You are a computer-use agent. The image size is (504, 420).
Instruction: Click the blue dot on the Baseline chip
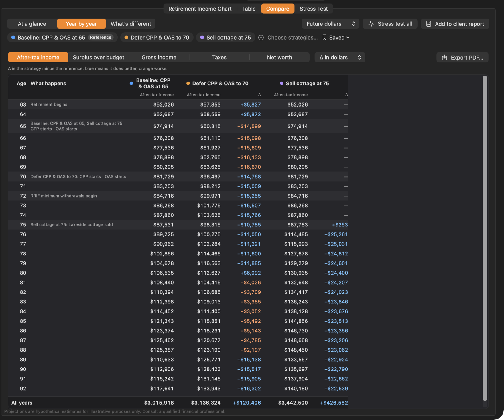coord(13,38)
